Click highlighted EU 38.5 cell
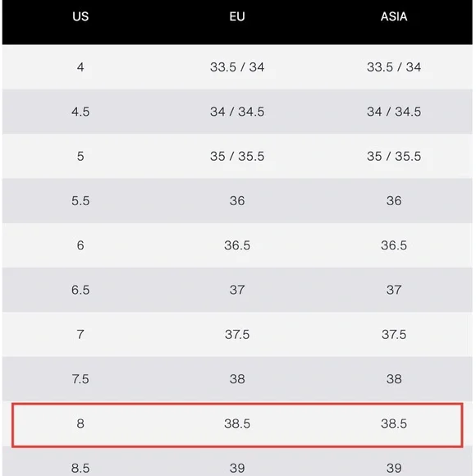 (x=237, y=423)
